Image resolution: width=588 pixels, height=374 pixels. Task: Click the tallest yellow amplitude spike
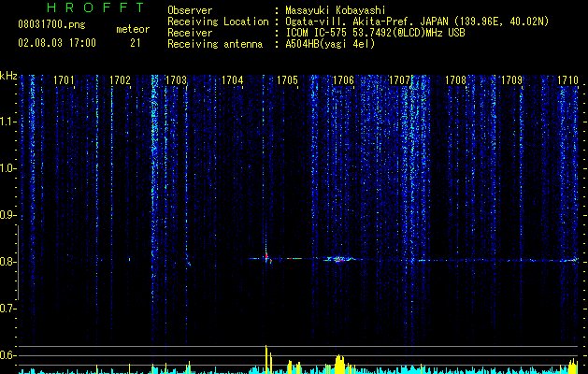(266, 359)
